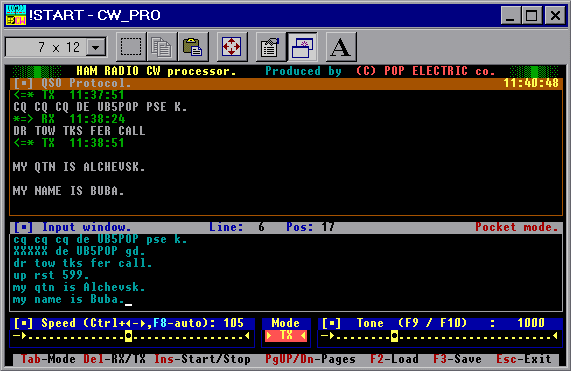The height and width of the screenshot is (371, 571).
Task: Toggle Full Screen with red arrows icon
Action: 232,47
